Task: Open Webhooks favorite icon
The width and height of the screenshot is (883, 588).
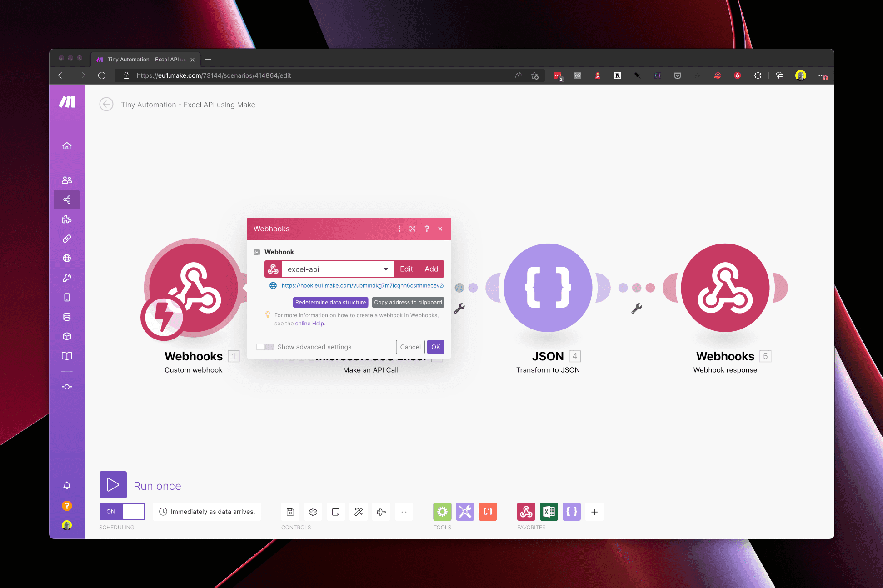Action: point(526,512)
